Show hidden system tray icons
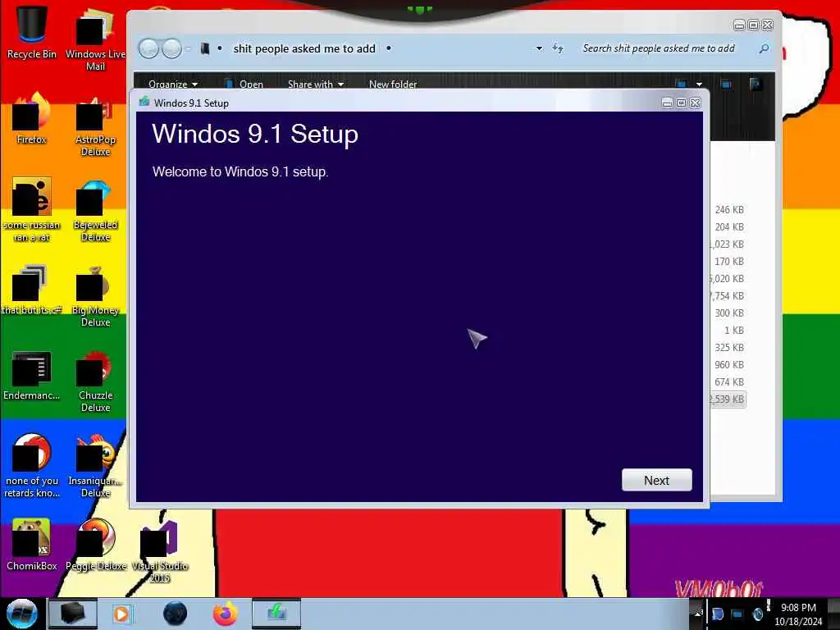The image size is (840, 630). click(x=698, y=614)
